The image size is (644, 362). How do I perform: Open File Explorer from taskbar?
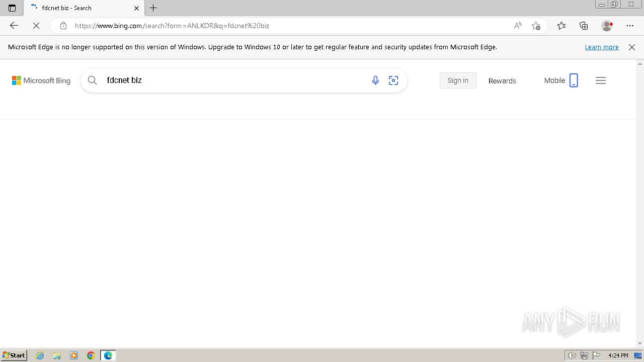(x=57, y=355)
